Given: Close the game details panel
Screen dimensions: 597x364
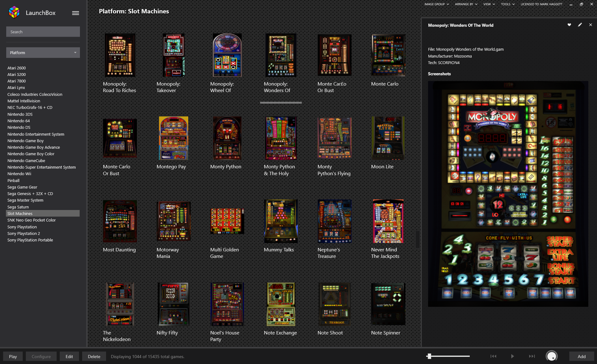Looking at the screenshot, I should 590,25.
